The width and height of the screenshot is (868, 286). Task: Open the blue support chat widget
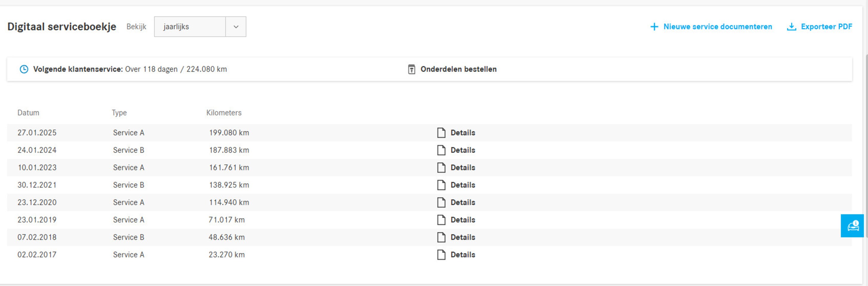[x=852, y=226]
